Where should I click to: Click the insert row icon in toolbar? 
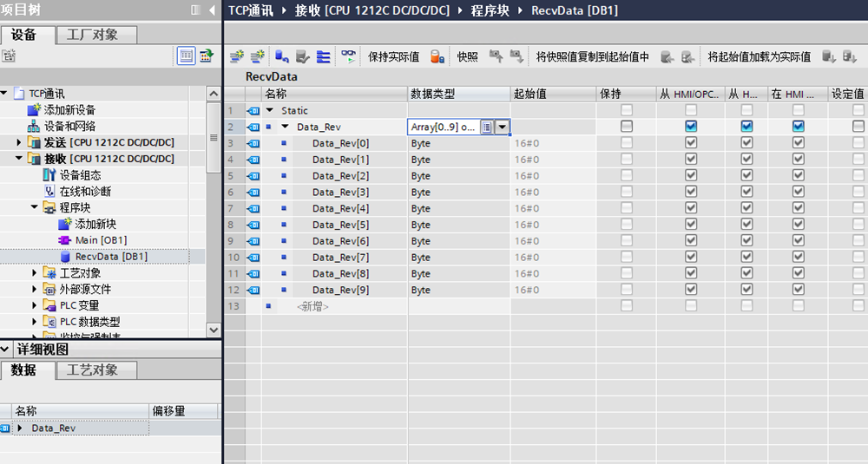(x=237, y=56)
